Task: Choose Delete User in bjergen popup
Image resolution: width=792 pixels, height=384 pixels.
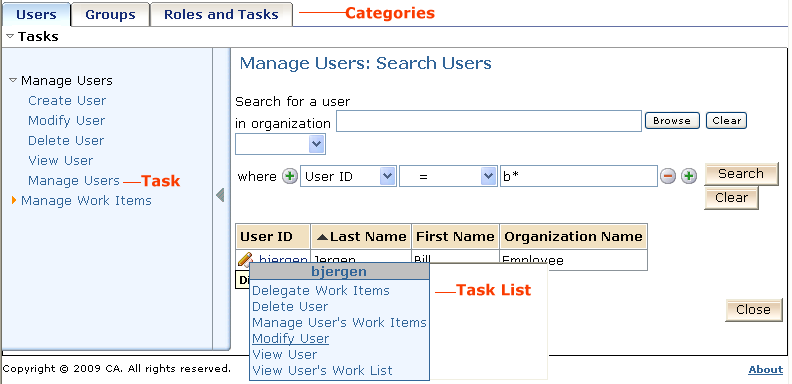Action: click(x=290, y=307)
